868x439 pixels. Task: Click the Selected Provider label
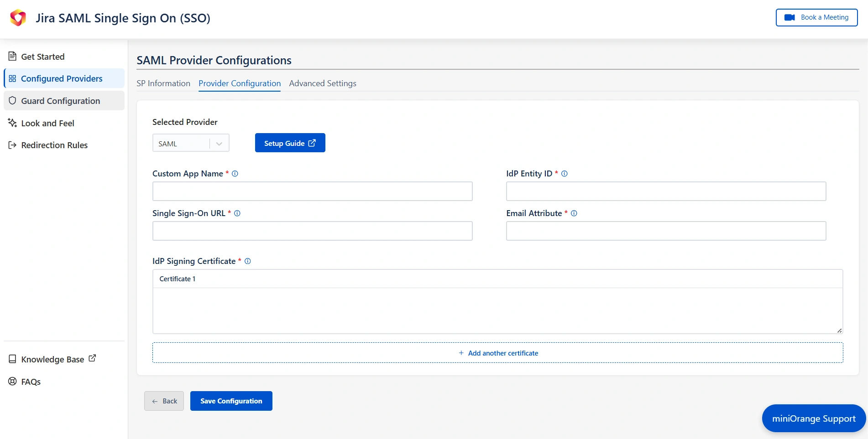[x=185, y=122]
